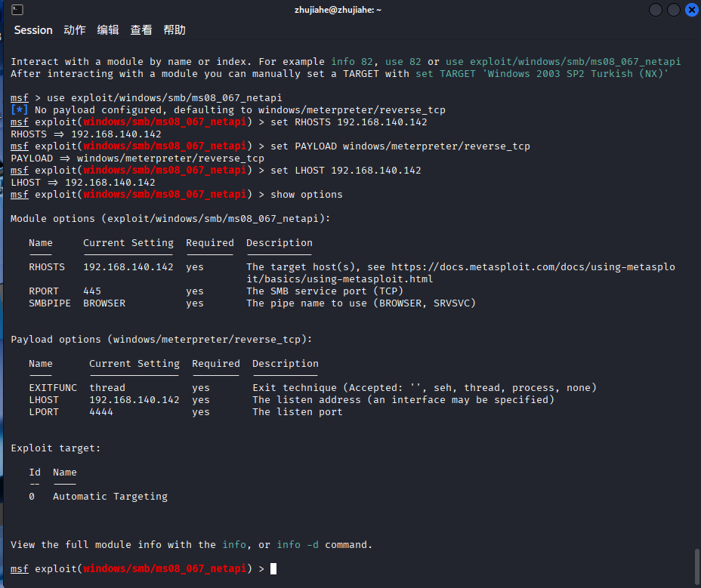Click the 'set TARGET' example command text
Image resolution: width=701 pixels, height=588 pixels.
(x=542, y=74)
